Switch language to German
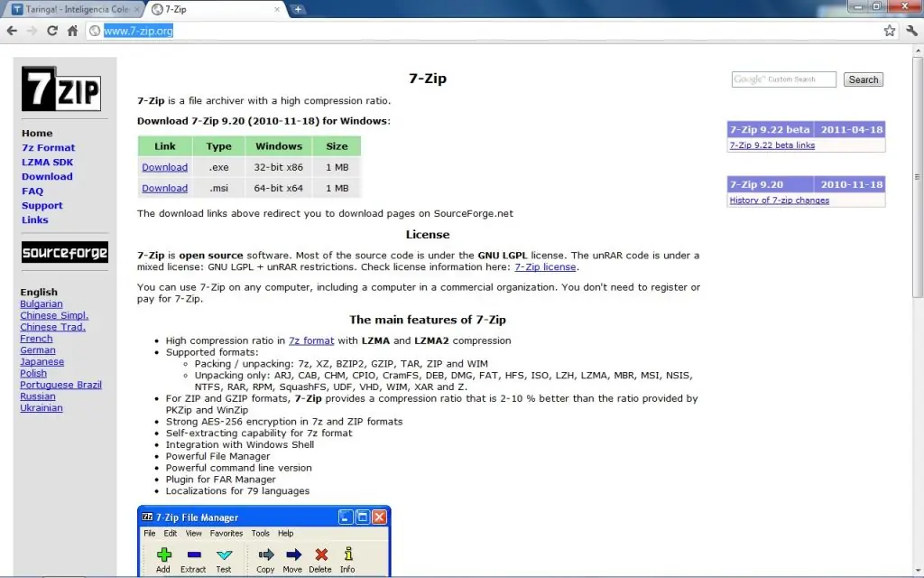The width and height of the screenshot is (924, 578). click(38, 350)
